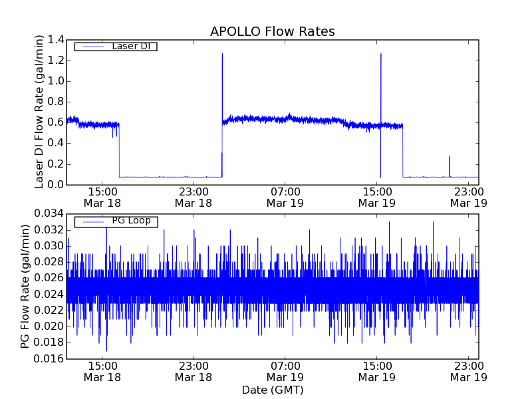Click the 0.030 tick label on bottom plot
This screenshot has width=532, height=399.
point(49,246)
